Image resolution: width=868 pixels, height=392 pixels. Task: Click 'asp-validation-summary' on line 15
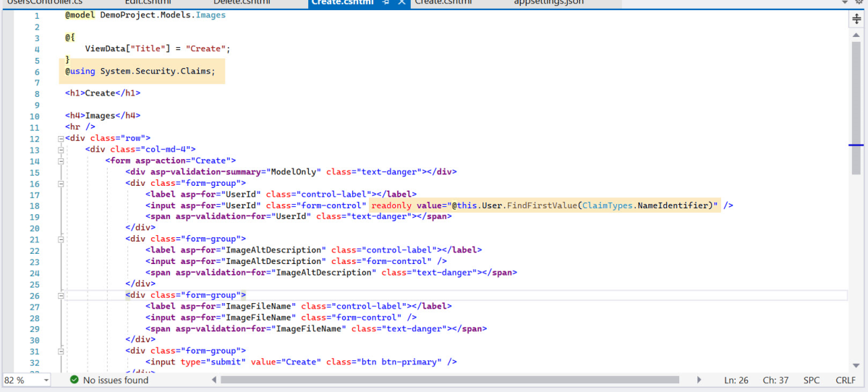pyautogui.click(x=205, y=172)
